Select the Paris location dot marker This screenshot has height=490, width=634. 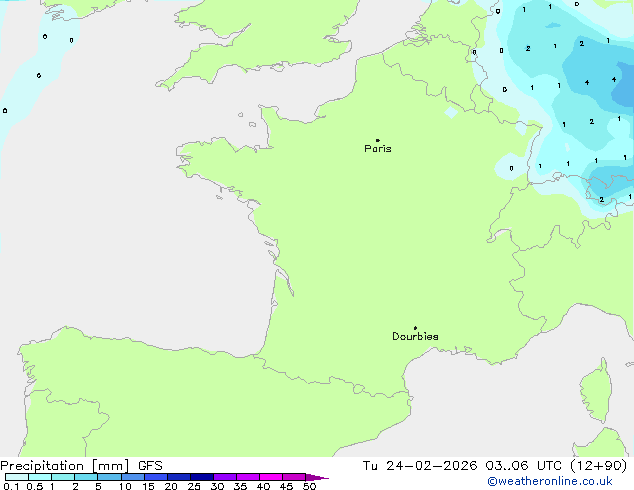click(378, 140)
